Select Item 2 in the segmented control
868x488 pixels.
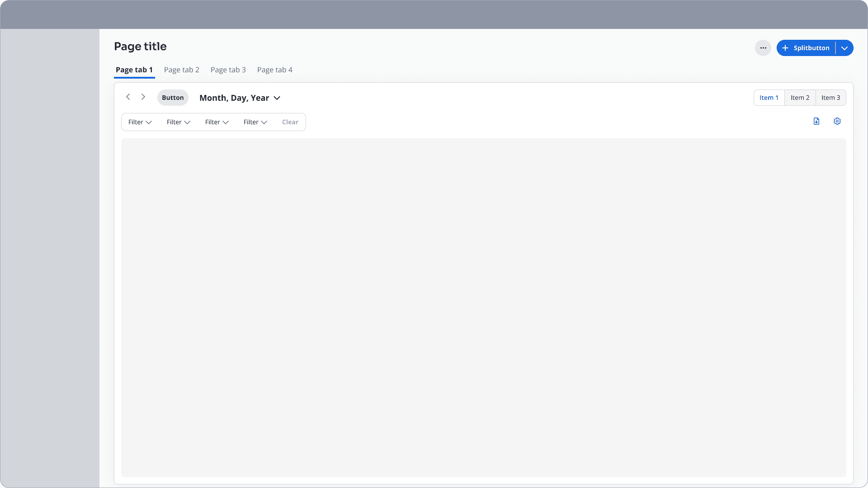click(x=800, y=97)
